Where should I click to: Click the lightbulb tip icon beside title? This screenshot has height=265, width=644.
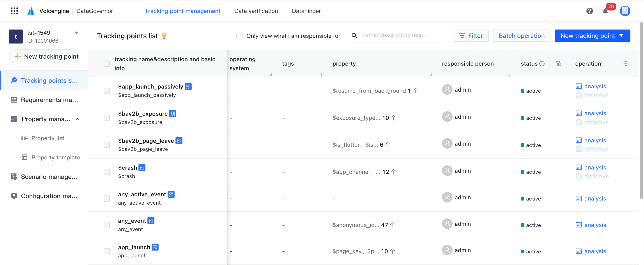(x=164, y=36)
